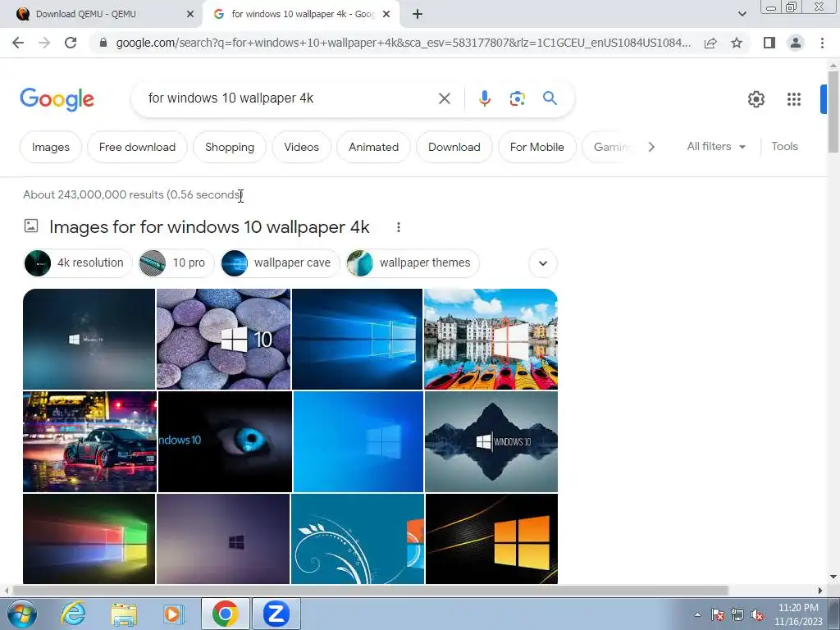Show more filter chips with the right chevron
840x630 pixels.
click(x=651, y=147)
